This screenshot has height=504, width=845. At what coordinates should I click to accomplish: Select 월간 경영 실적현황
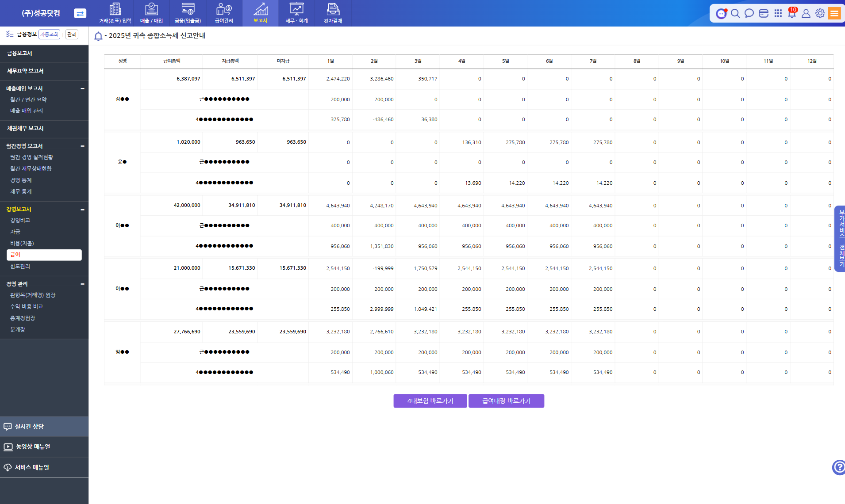(x=31, y=157)
